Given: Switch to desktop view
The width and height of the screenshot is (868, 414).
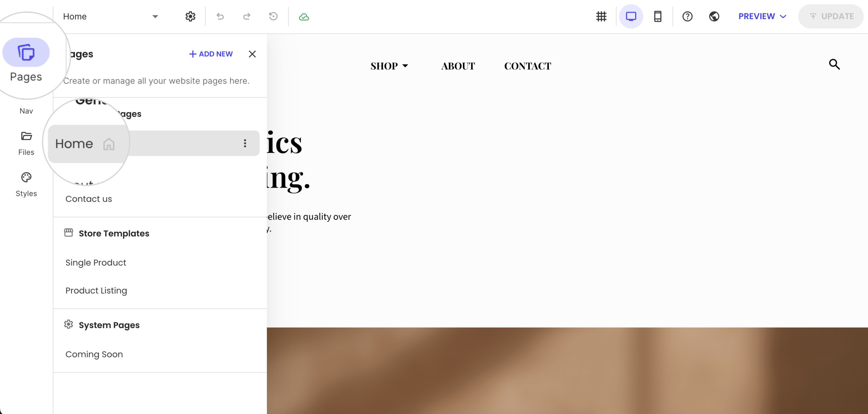Looking at the screenshot, I should [x=631, y=16].
